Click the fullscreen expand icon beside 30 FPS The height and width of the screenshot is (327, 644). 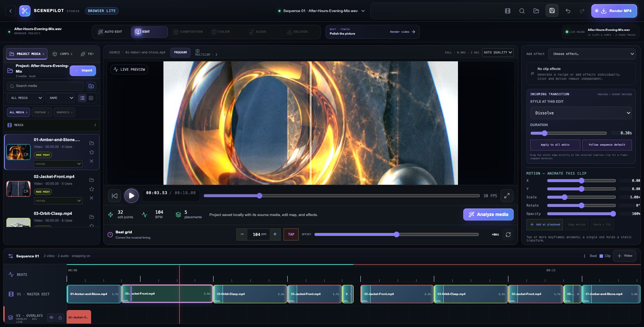[507, 196]
